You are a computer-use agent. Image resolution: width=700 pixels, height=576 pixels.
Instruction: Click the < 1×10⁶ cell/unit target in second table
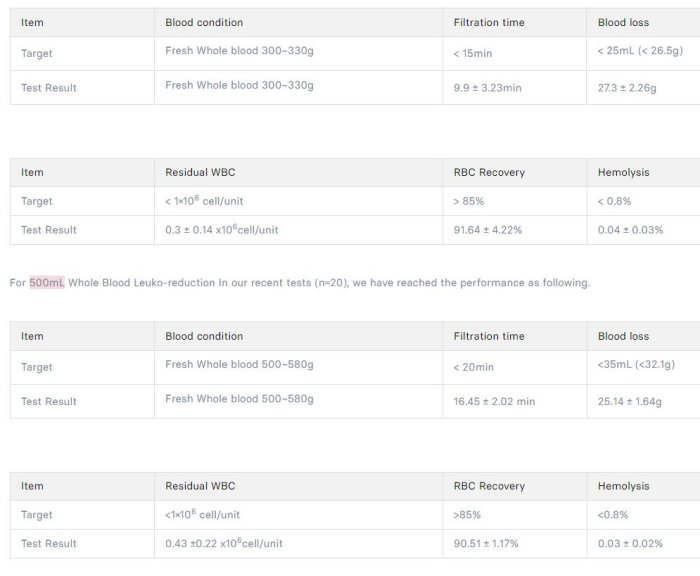click(x=209, y=201)
